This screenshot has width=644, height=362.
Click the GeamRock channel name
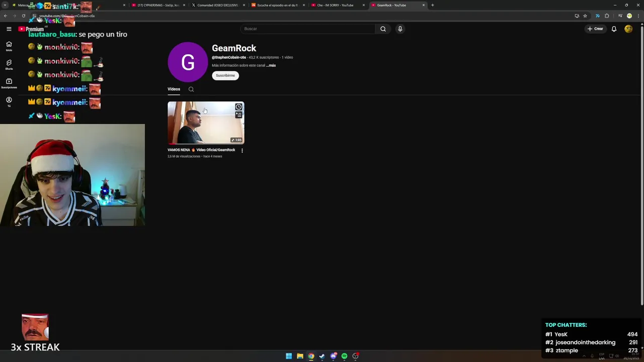click(234, 48)
